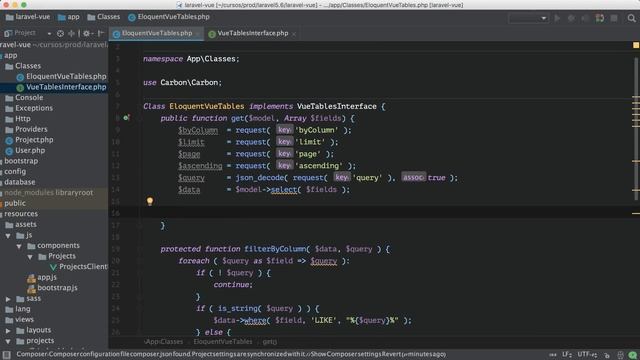The height and width of the screenshot is (360, 640).
Task: Select the Exceptions folder in tree
Action: click(29, 108)
